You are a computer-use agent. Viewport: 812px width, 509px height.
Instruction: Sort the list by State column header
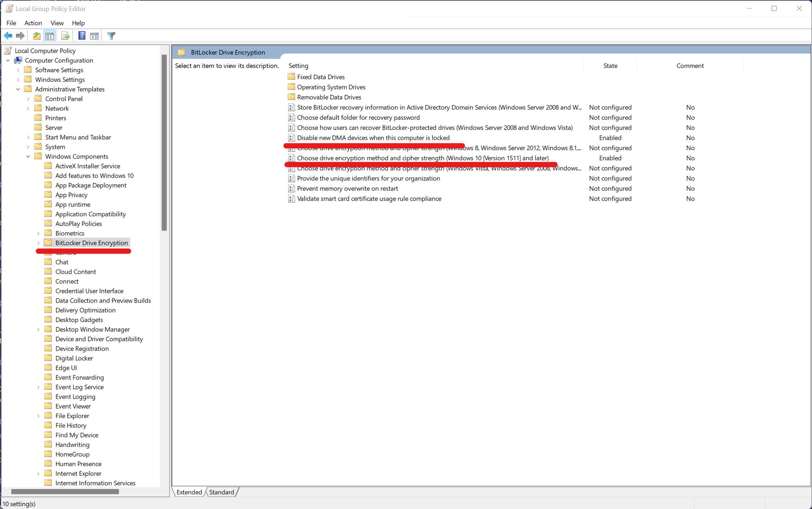pos(610,66)
